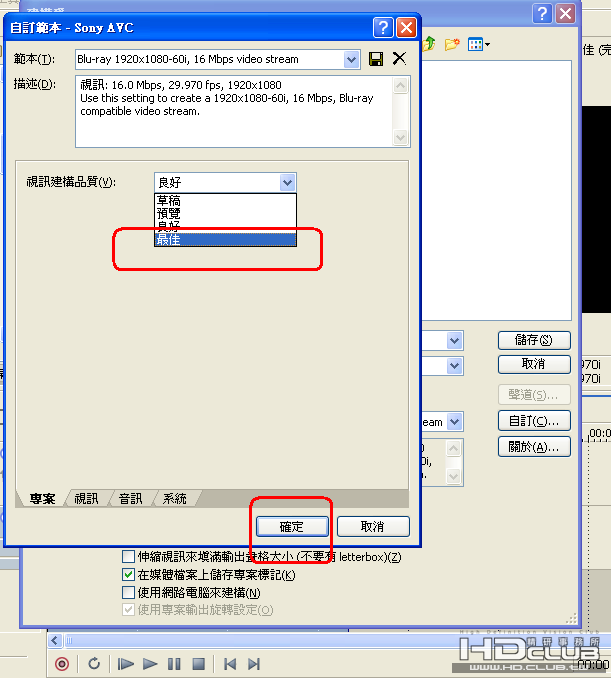Uncheck 在媒體檔案上儲存專案標記 checkbox
This screenshot has width=611, height=678.
point(128,575)
